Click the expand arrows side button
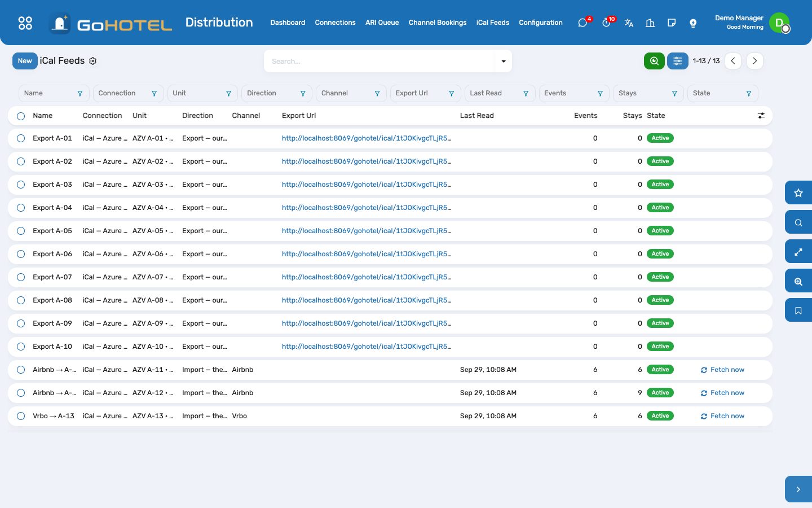Screen dimensions: 812x508 click(x=798, y=252)
